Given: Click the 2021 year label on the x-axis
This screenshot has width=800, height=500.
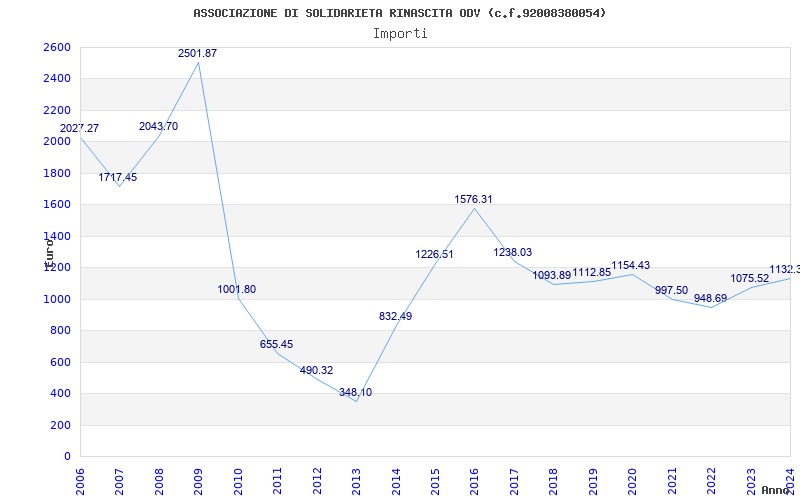Looking at the screenshot, I should tap(672, 482).
